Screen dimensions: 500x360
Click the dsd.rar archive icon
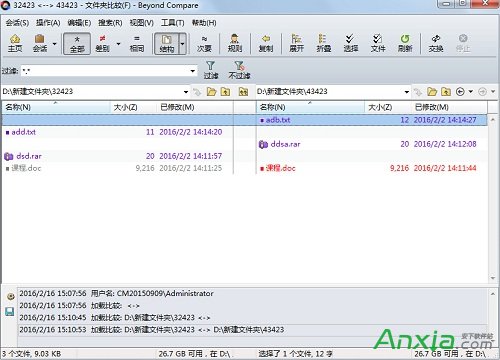click(x=9, y=156)
